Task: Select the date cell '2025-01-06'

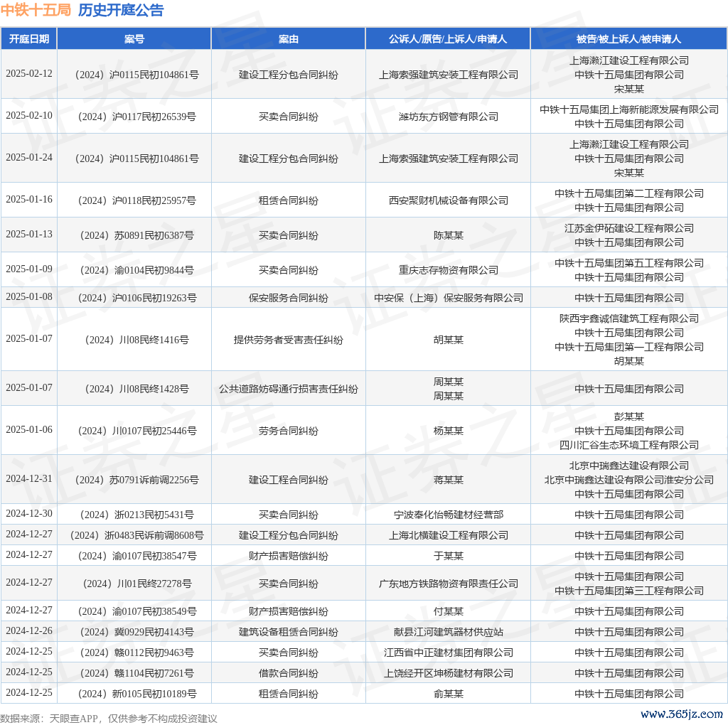Action: click(x=28, y=430)
